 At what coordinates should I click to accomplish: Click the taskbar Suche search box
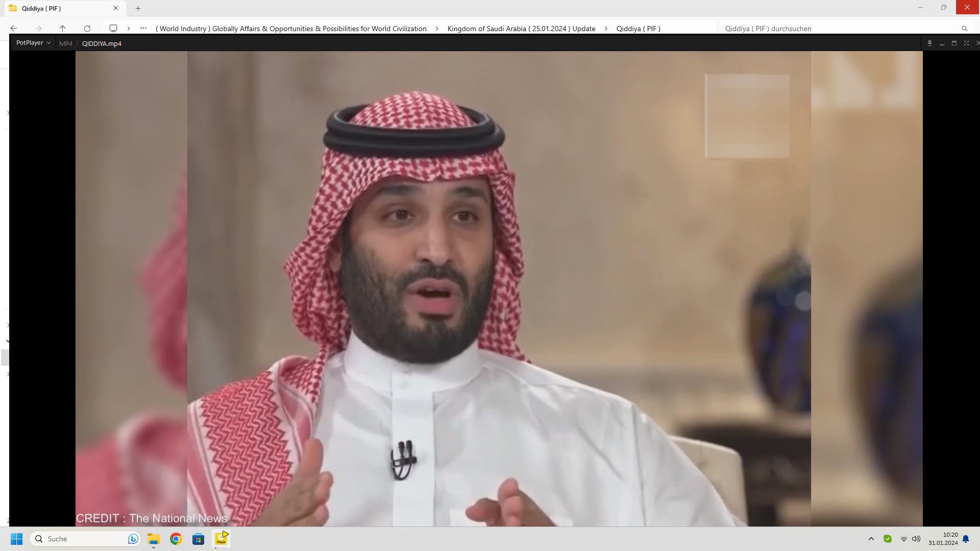point(85,539)
